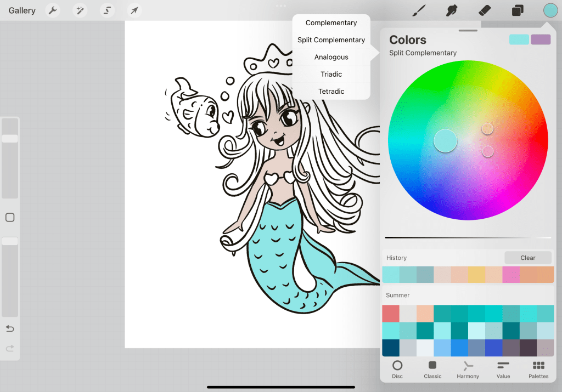Tap the undo arrow in sidebar
Image resolution: width=562 pixels, height=392 pixels.
tap(10, 329)
